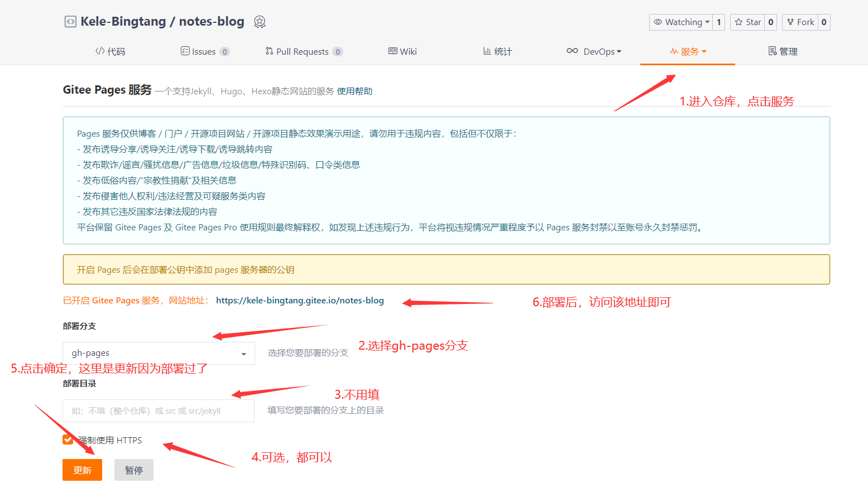Click the Issues count badge 0
The image size is (868, 488).
224,52
